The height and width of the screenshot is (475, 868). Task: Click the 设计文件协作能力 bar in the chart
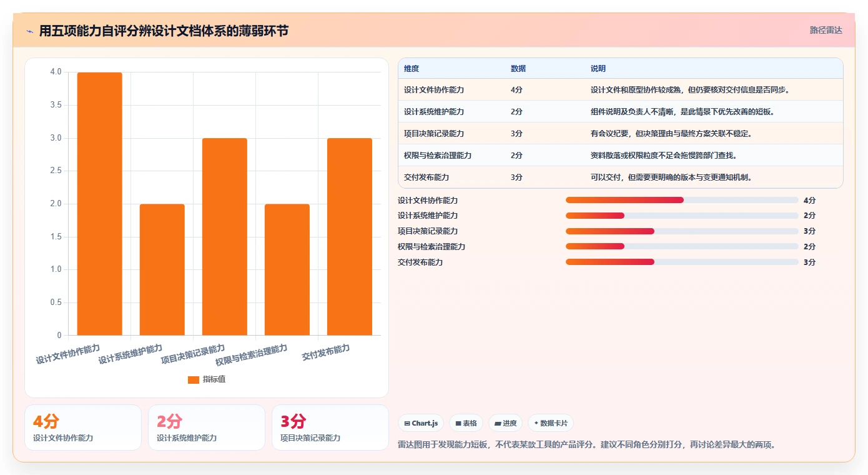click(100, 204)
